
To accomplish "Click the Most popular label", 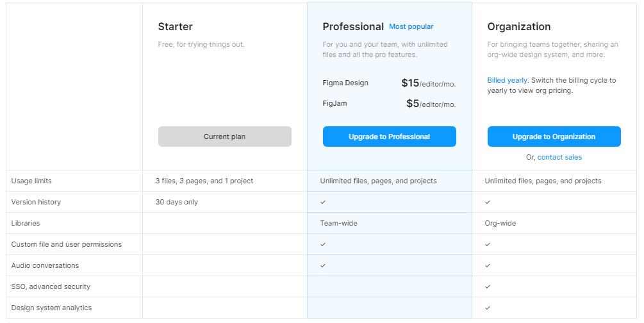I will point(411,26).
